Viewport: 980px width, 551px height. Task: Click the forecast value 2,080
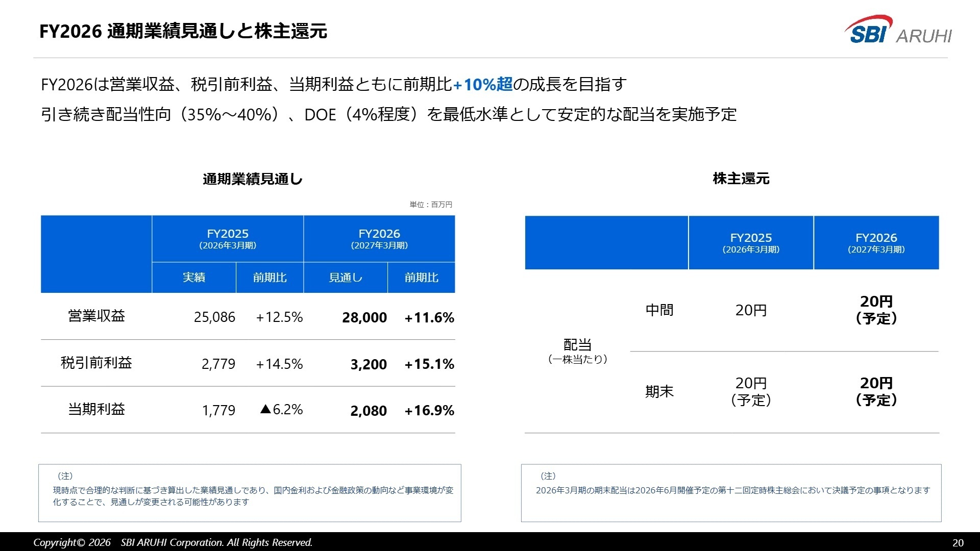point(369,411)
